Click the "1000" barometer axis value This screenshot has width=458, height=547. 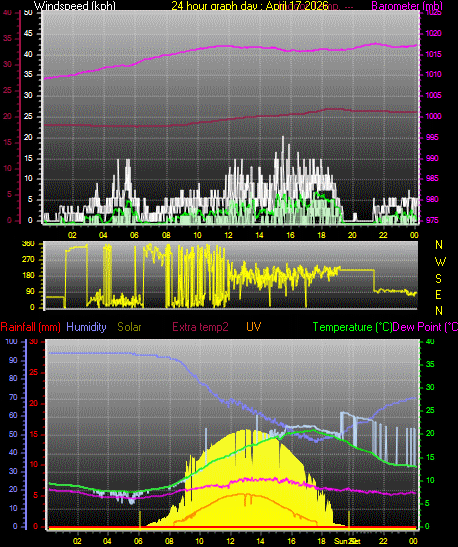(433, 116)
